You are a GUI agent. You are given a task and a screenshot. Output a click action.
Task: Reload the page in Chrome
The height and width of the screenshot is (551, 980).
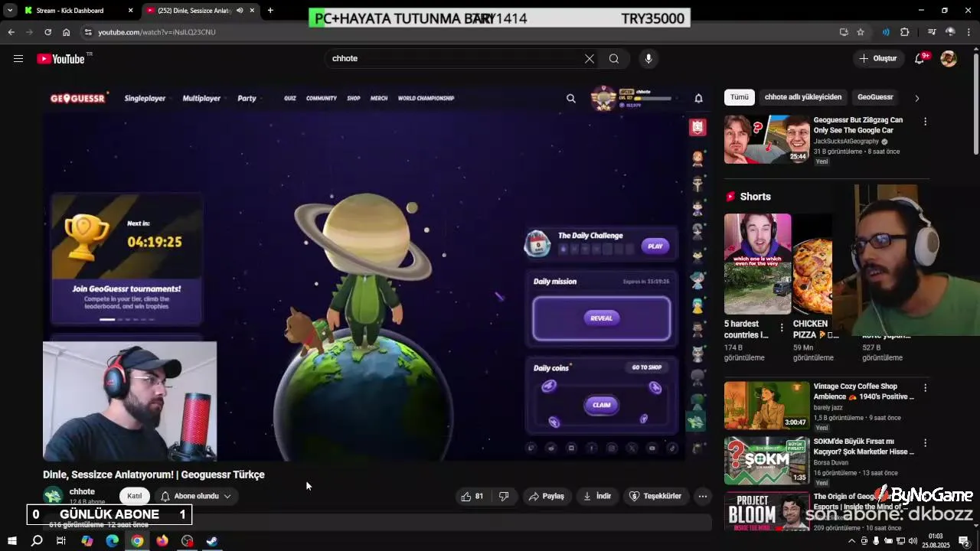tap(47, 32)
